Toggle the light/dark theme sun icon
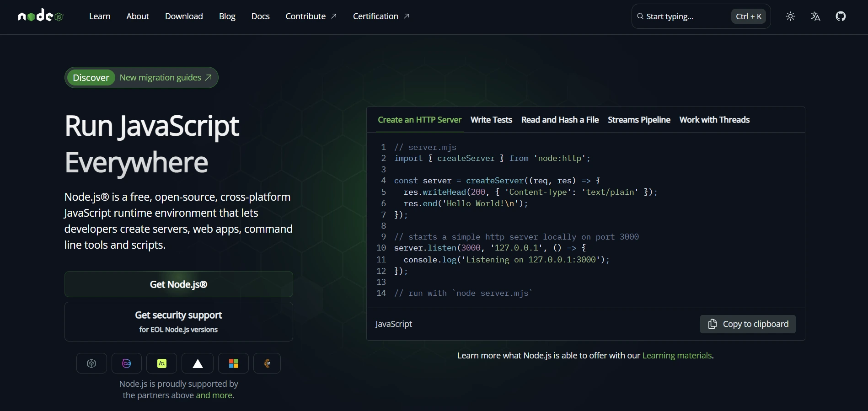 click(x=790, y=16)
